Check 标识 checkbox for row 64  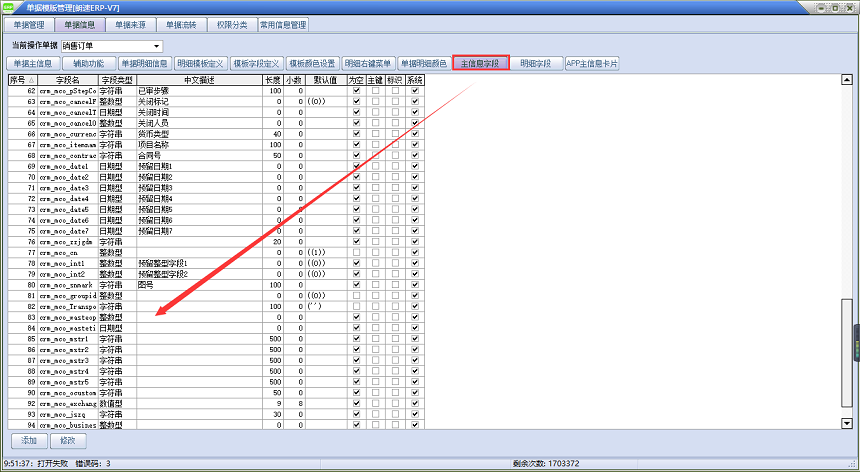(396, 112)
